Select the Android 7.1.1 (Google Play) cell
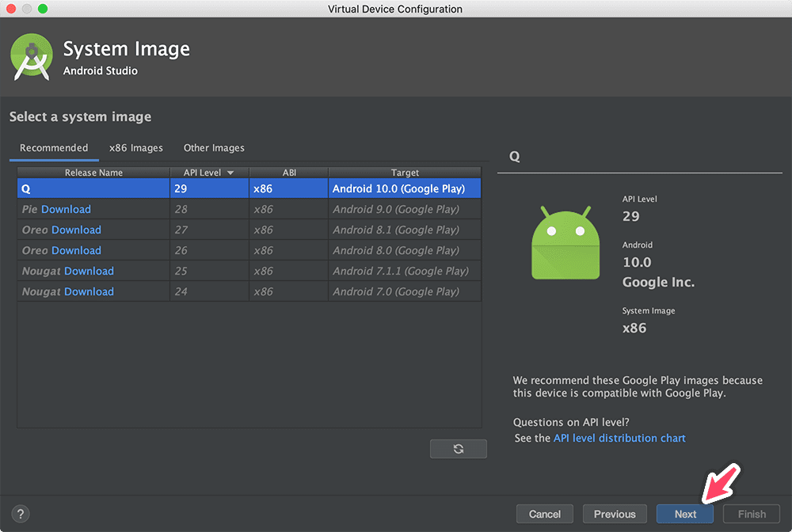Image resolution: width=792 pixels, height=532 pixels. (405, 271)
